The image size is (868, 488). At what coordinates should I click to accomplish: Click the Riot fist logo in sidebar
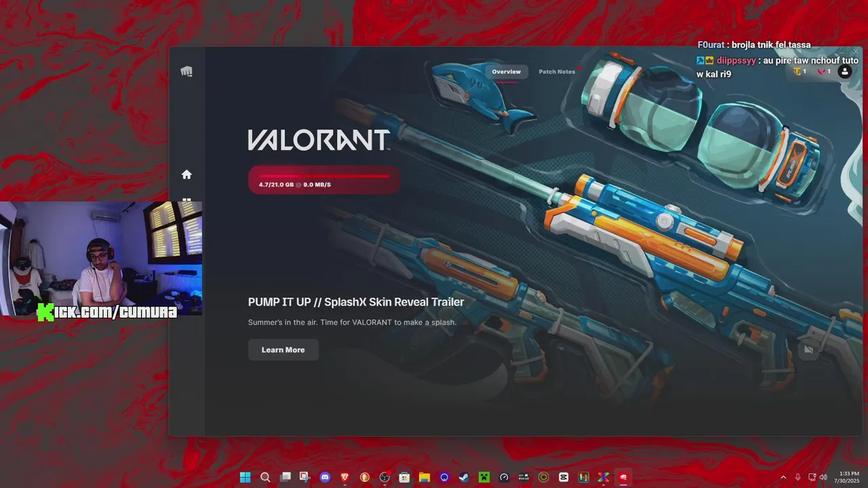tap(186, 71)
